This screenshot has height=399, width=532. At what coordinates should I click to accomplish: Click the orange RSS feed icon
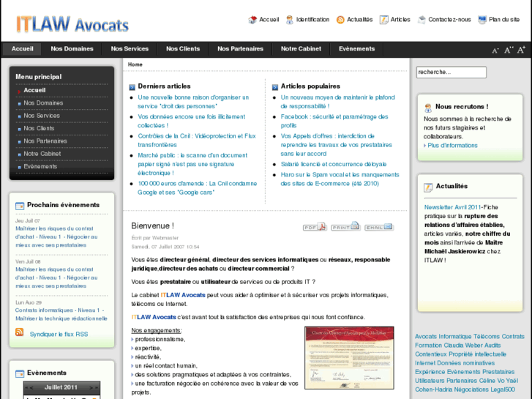click(20, 333)
